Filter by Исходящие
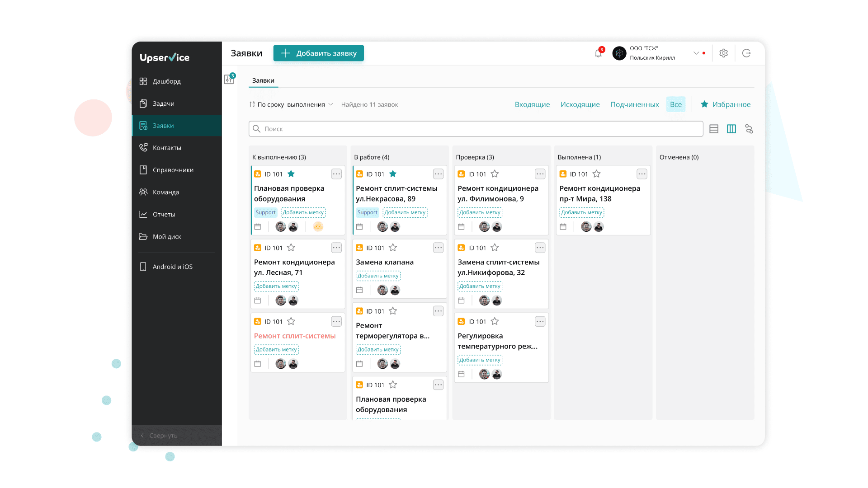The height and width of the screenshot is (488, 868). click(580, 104)
